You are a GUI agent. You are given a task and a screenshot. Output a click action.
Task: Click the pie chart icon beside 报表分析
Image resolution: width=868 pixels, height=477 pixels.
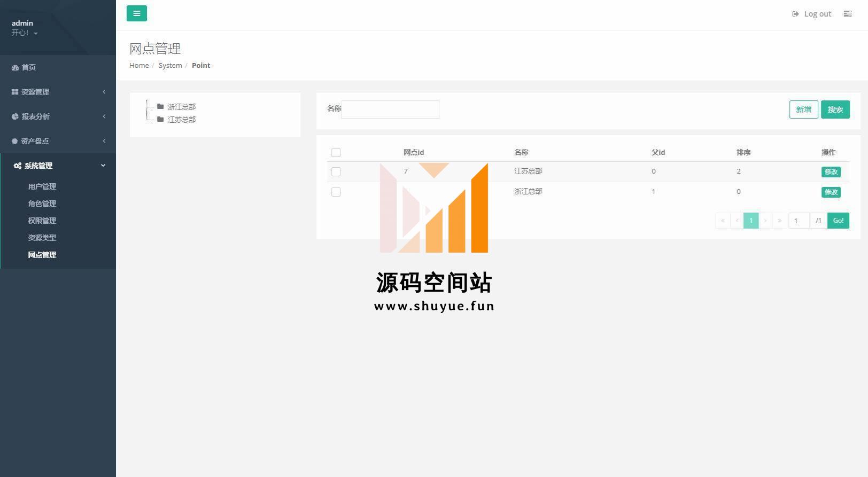point(15,116)
